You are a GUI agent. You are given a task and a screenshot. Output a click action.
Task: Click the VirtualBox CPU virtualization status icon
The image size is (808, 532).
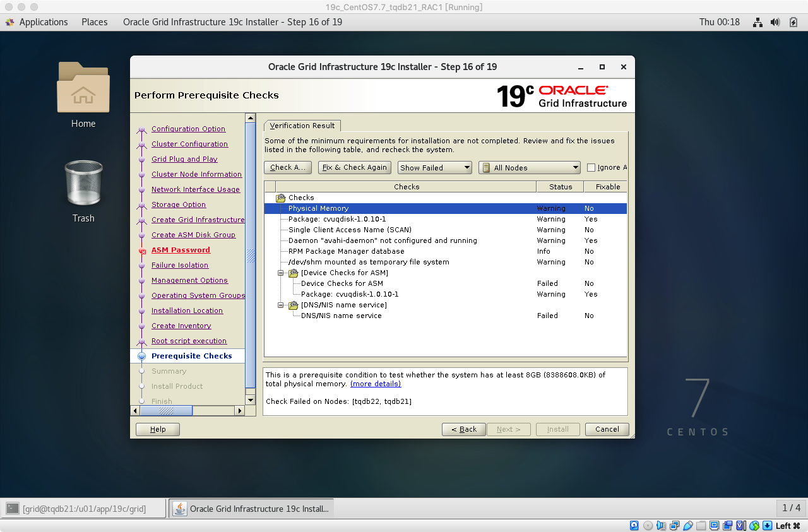click(741, 526)
